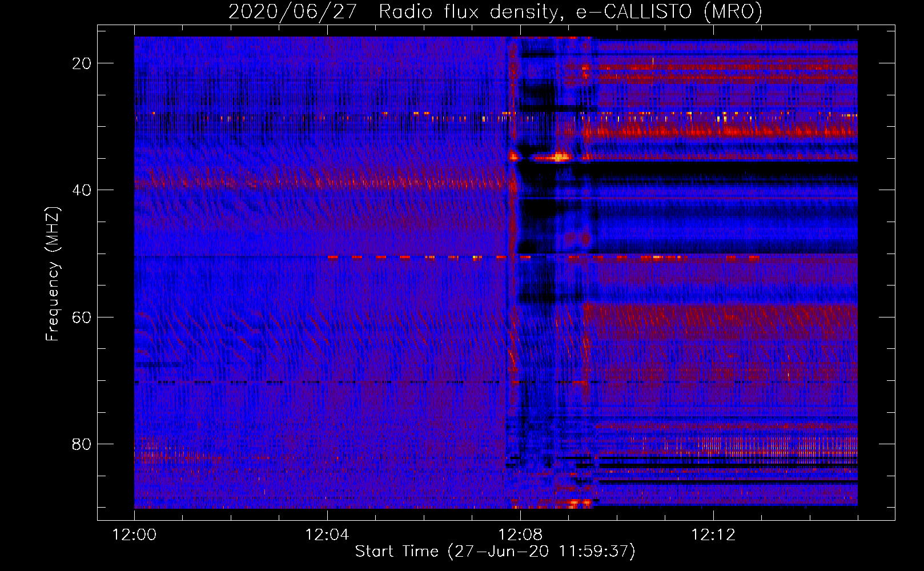This screenshot has width=924, height=571.
Task: Click the 80 MHz frequency tick label
Action: pyautogui.click(x=82, y=444)
